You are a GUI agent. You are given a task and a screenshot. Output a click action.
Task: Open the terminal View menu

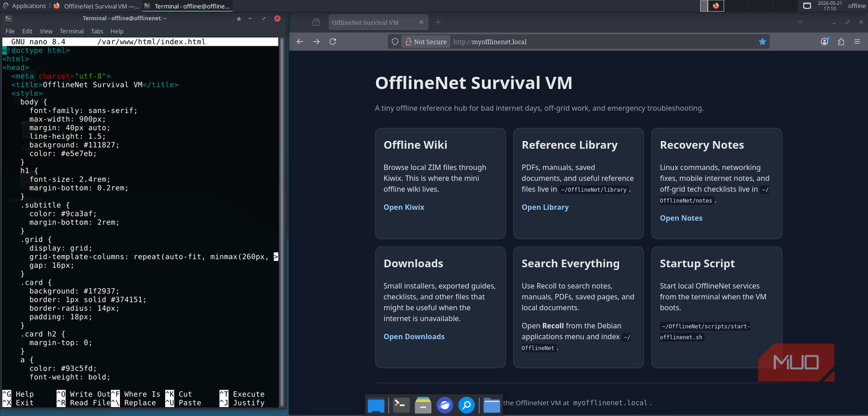[46, 31]
